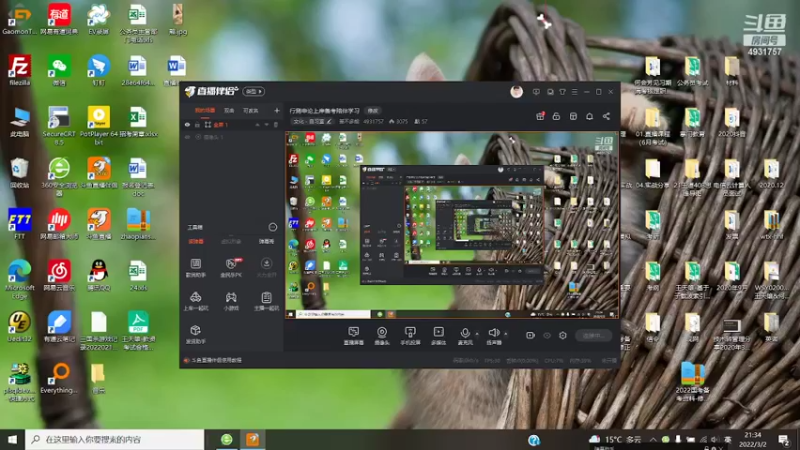Toggle visibility of the 全屏 1 source
Screen dimensions: 800x450
tap(187, 124)
